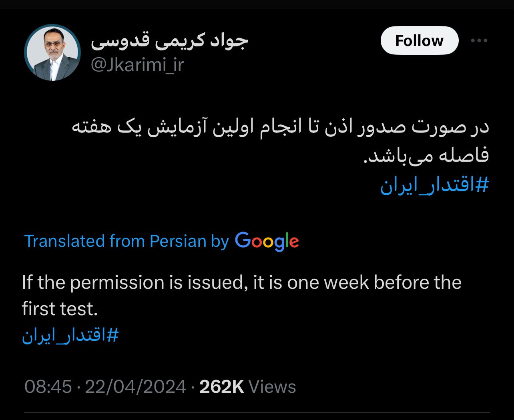Viewport: 514px width, 420px height.
Task: Click the "Views" label
Action: 272,387
